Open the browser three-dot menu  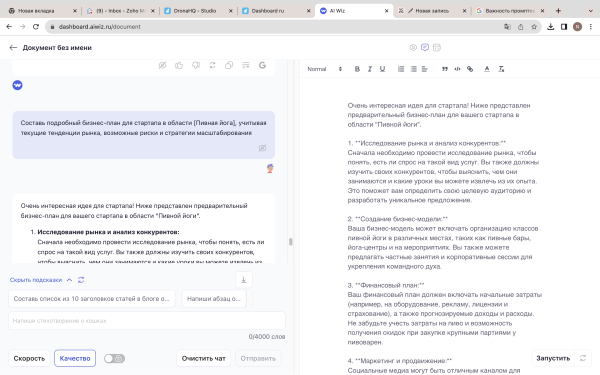pyautogui.click(x=591, y=27)
